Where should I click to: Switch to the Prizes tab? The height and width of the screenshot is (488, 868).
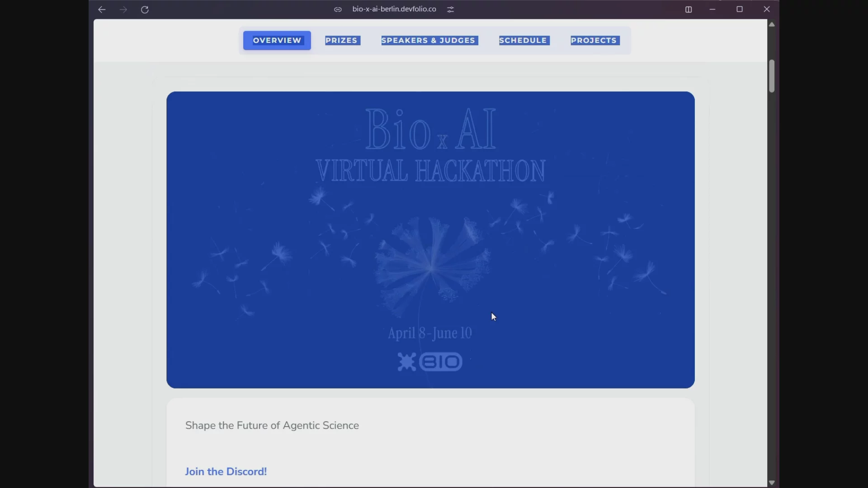click(x=343, y=41)
